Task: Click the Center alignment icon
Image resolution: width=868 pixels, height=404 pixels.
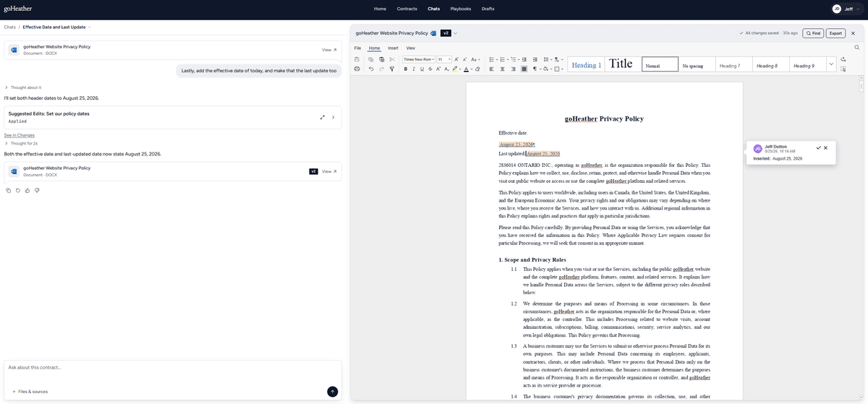Action: click(502, 69)
